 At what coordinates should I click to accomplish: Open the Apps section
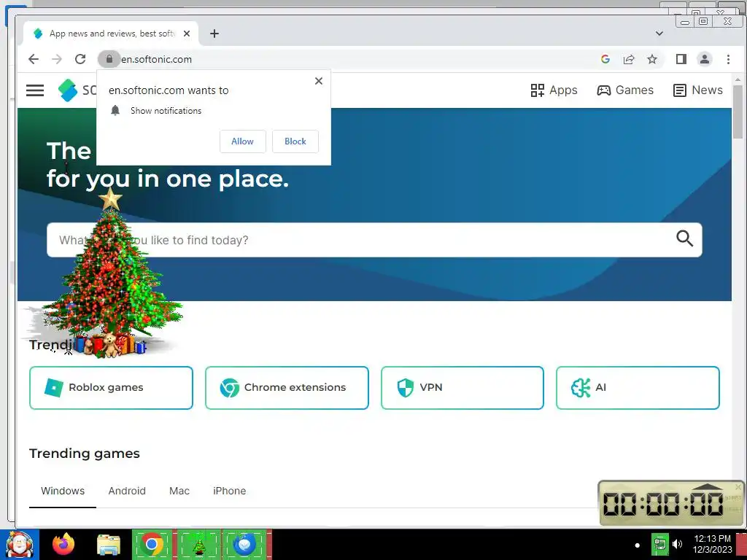(554, 90)
